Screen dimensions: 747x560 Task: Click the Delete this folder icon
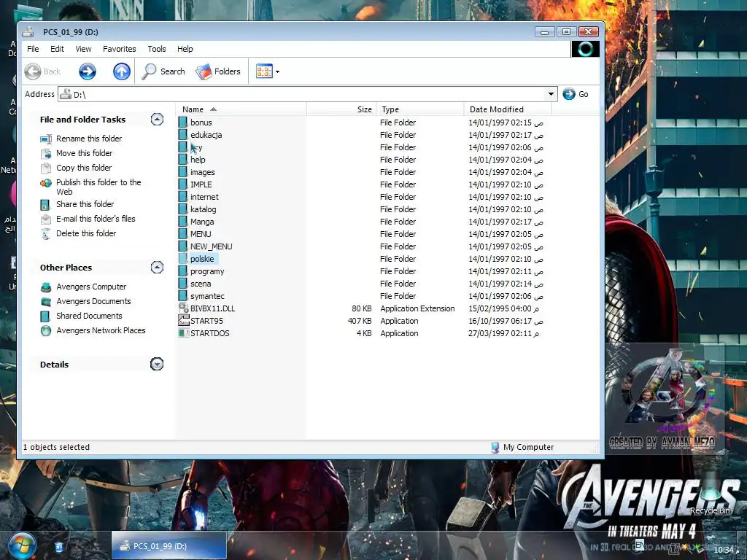tap(46, 234)
